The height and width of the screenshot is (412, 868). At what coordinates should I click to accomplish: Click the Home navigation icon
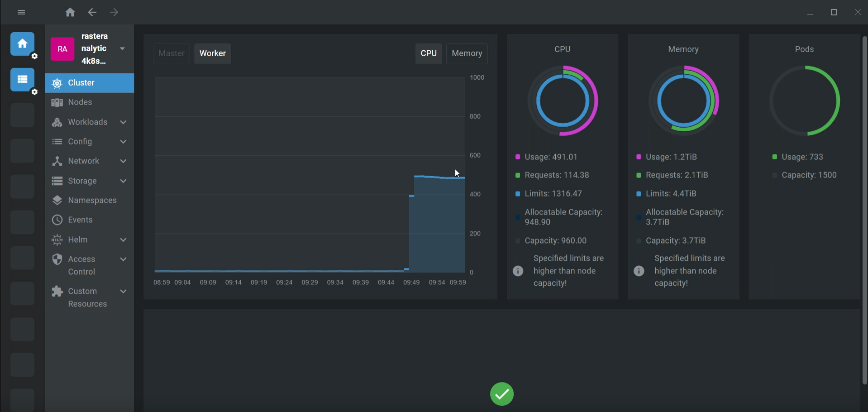(x=70, y=12)
